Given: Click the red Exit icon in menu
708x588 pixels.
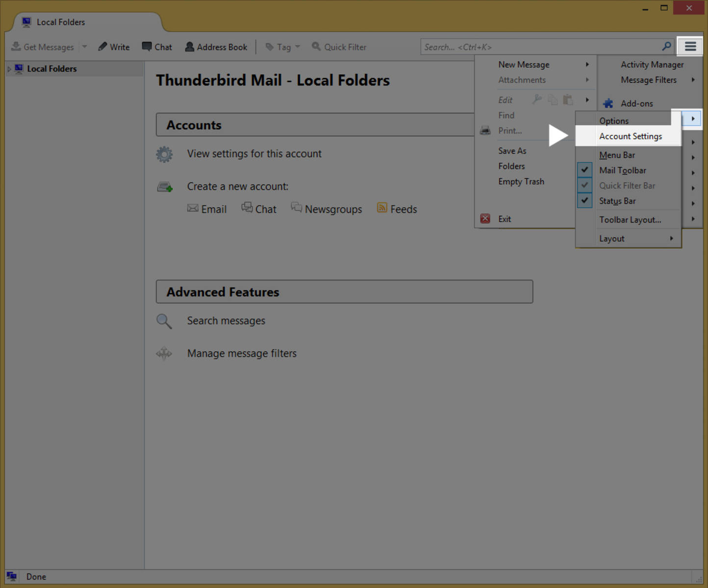Looking at the screenshot, I should coord(485,219).
